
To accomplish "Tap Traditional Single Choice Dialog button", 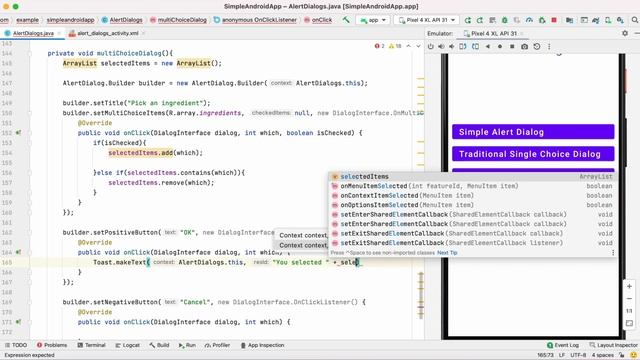I will [x=533, y=154].
